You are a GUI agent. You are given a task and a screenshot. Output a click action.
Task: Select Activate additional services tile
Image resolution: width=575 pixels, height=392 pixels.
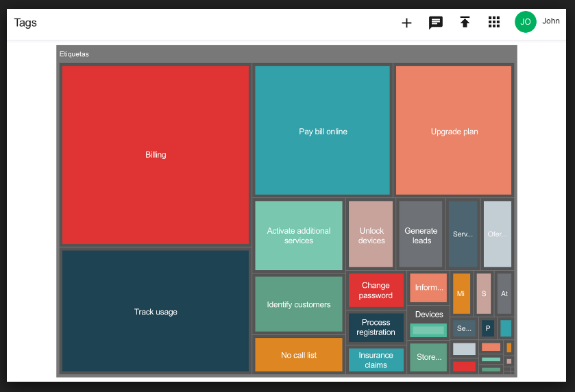click(298, 235)
